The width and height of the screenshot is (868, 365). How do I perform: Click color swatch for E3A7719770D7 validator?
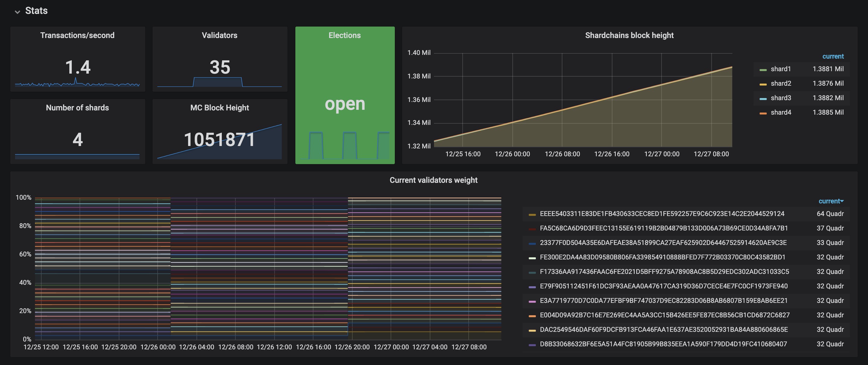[532, 301]
